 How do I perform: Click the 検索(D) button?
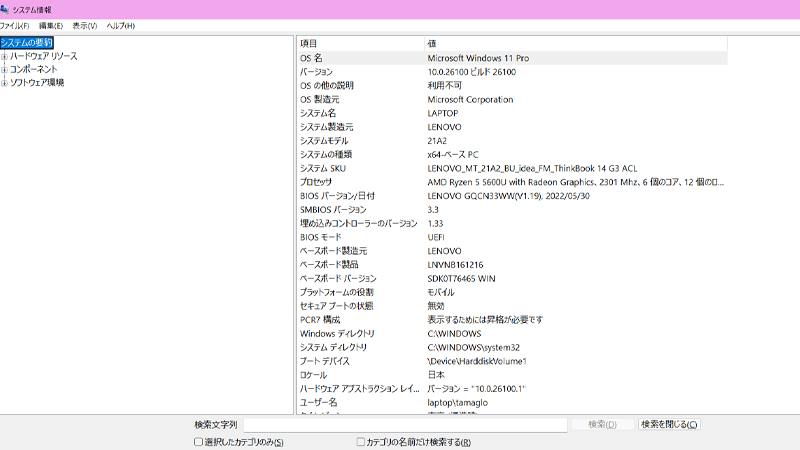click(x=602, y=424)
